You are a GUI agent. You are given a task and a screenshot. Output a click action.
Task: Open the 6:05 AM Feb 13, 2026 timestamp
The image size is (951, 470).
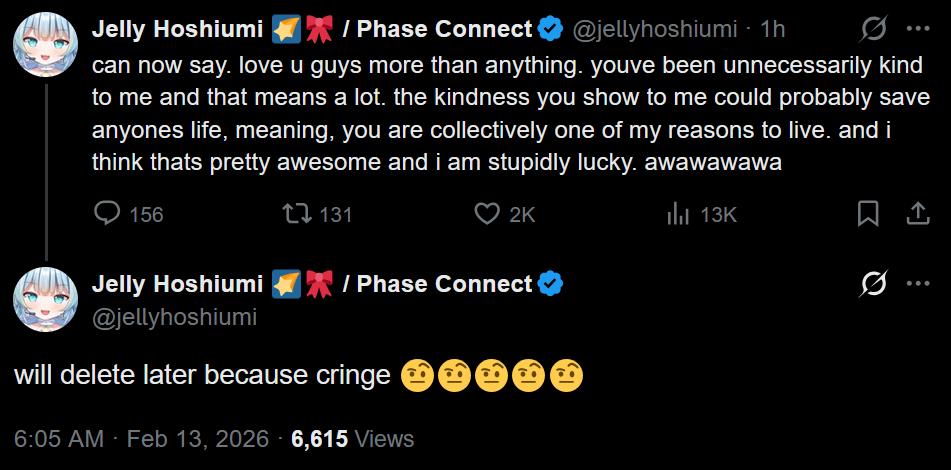(x=142, y=439)
